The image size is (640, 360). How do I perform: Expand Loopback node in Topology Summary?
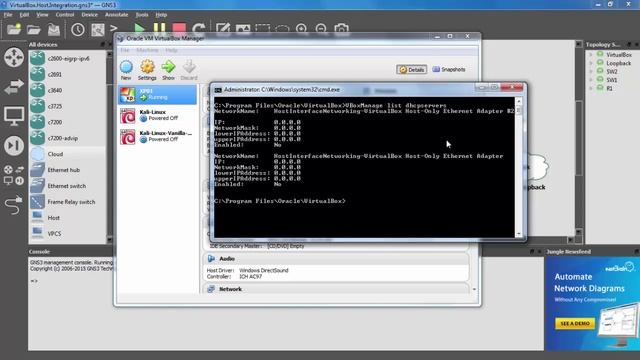[x=591, y=63]
